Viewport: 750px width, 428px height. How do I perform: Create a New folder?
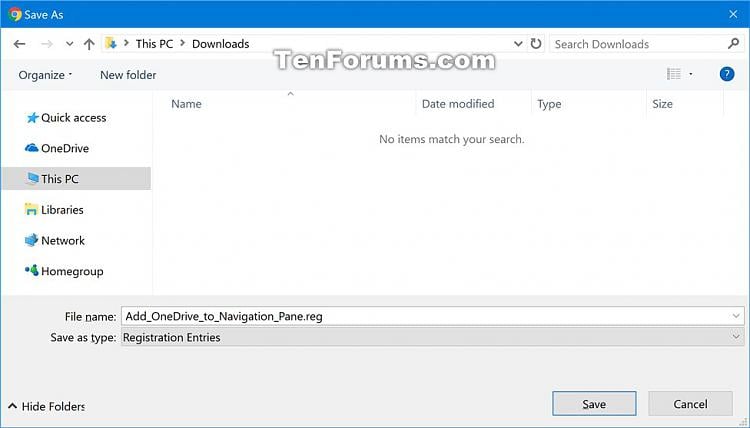point(128,75)
